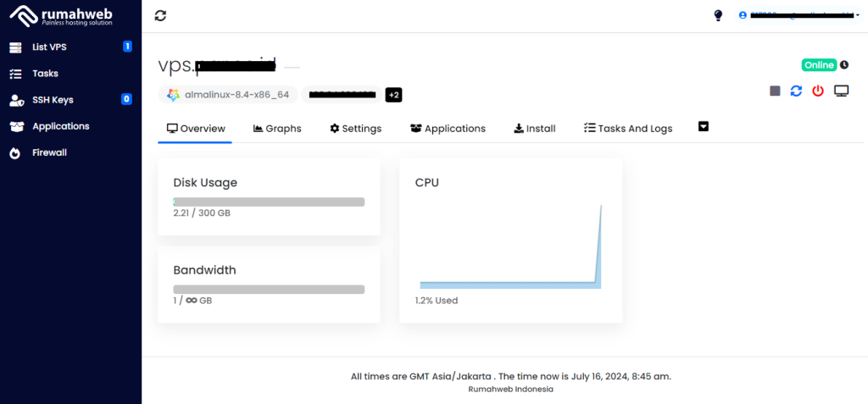
Task: Click the blue restart VPS icon
Action: click(796, 91)
